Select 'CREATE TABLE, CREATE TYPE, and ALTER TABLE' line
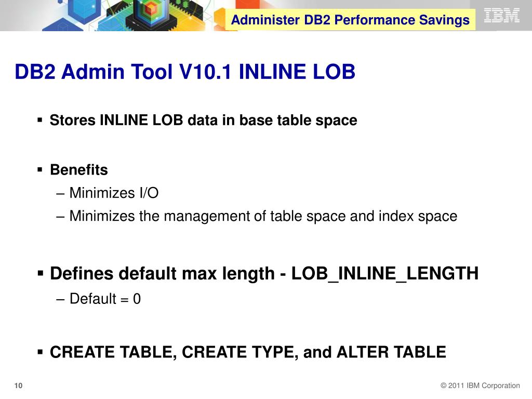Viewport: 532px width, 399px height. (x=248, y=352)
